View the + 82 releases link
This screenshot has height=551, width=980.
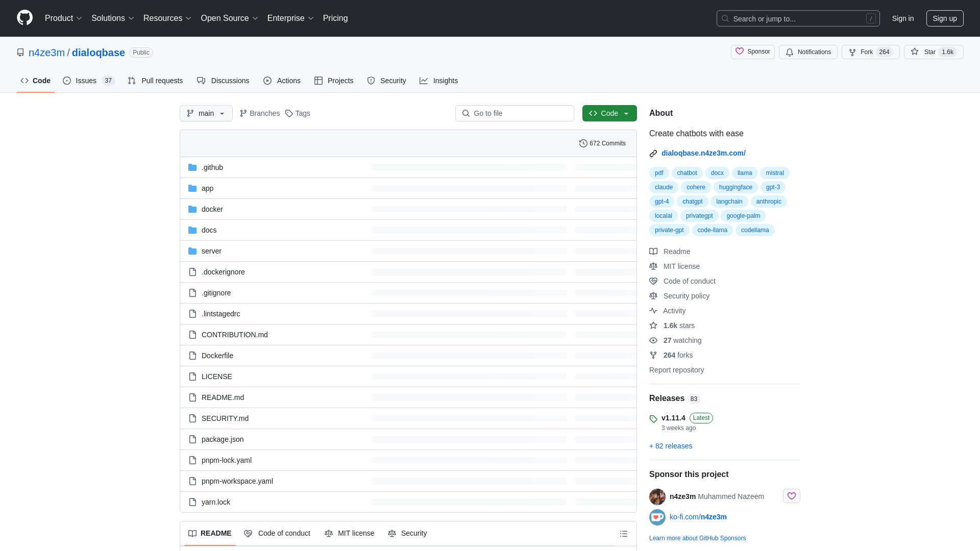click(x=671, y=446)
